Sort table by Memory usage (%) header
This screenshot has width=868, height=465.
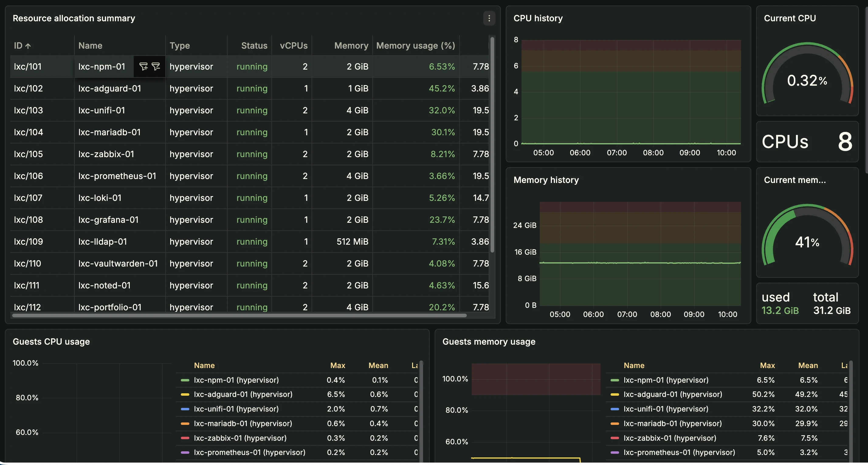[x=415, y=46]
